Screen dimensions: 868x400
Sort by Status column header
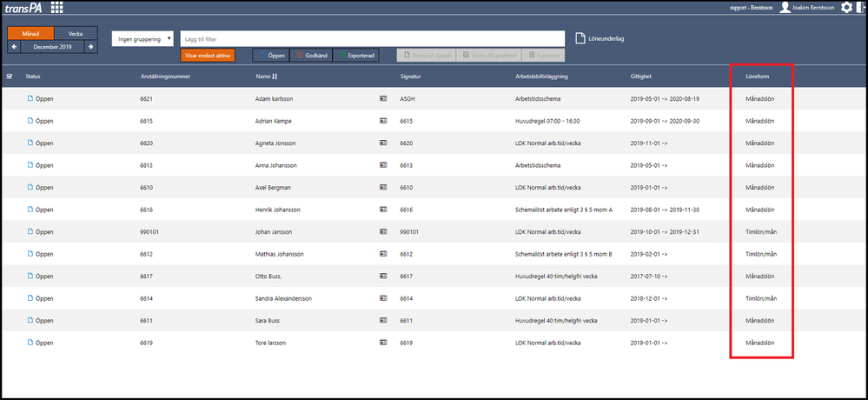click(x=33, y=77)
